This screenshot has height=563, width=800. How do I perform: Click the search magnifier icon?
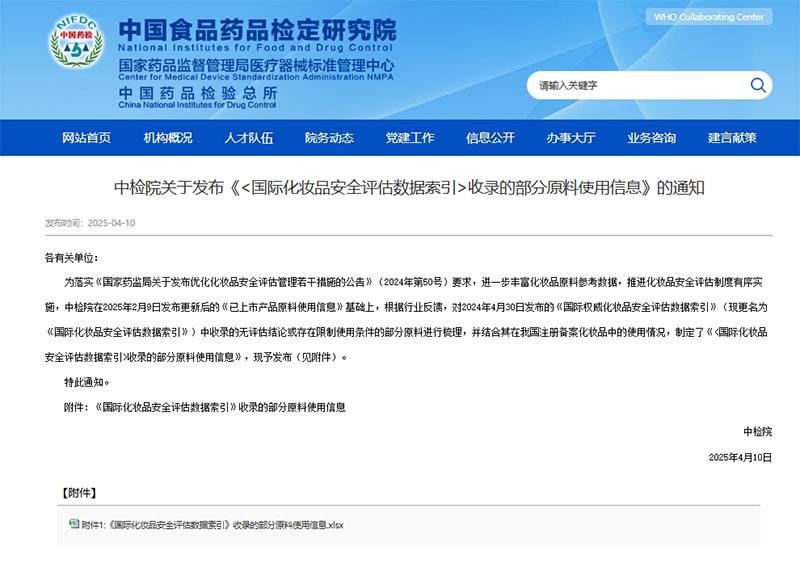pyautogui.click(x=758, y=85)
